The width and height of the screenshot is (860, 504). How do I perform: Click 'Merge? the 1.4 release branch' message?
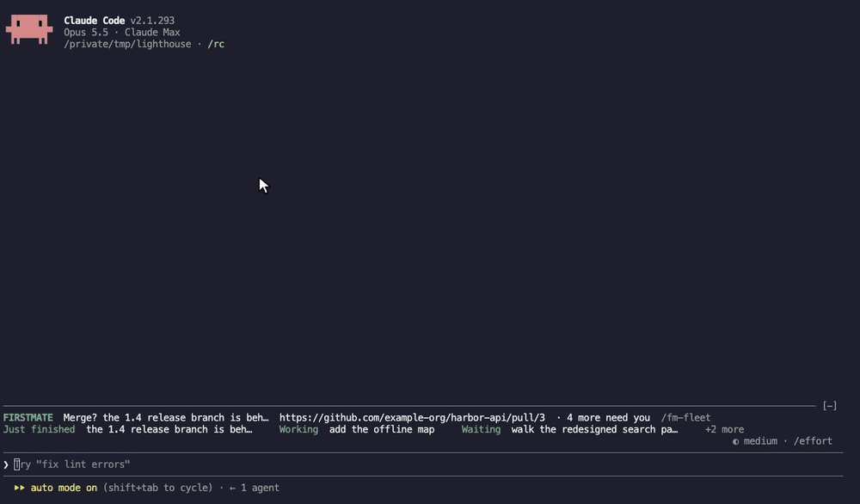pos(166,417)
